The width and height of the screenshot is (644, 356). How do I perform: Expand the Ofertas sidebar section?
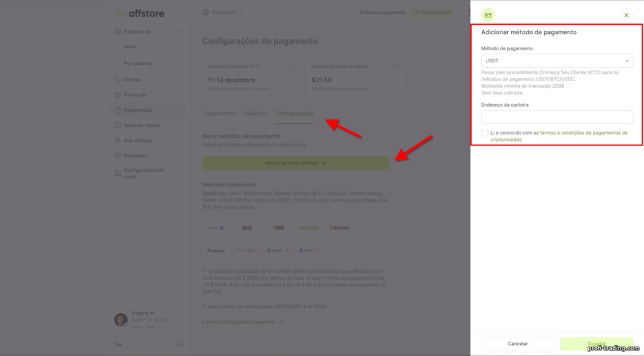point(178,80)
